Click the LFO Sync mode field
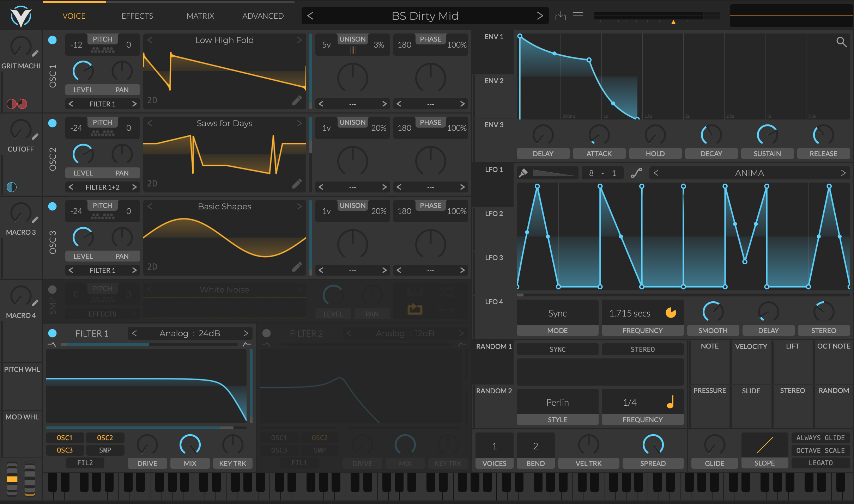This screenshot has width=854, height=504. point(557,313)
